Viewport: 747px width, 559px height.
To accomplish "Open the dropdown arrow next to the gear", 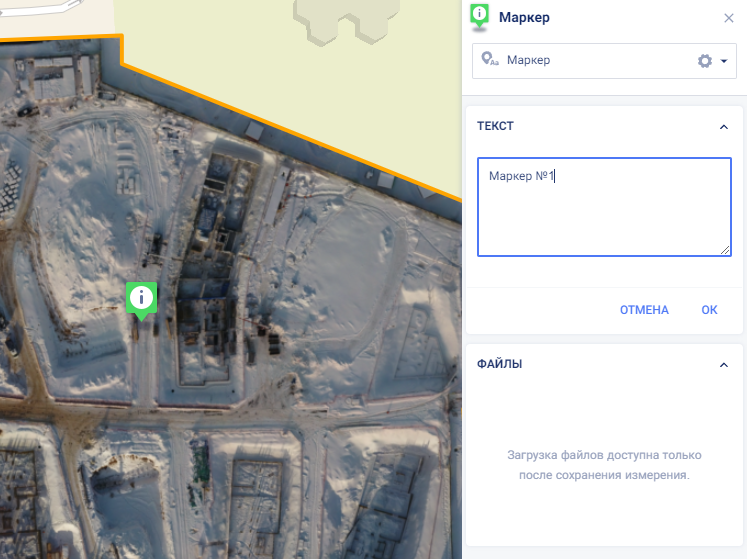I will [x=723, y=61].
